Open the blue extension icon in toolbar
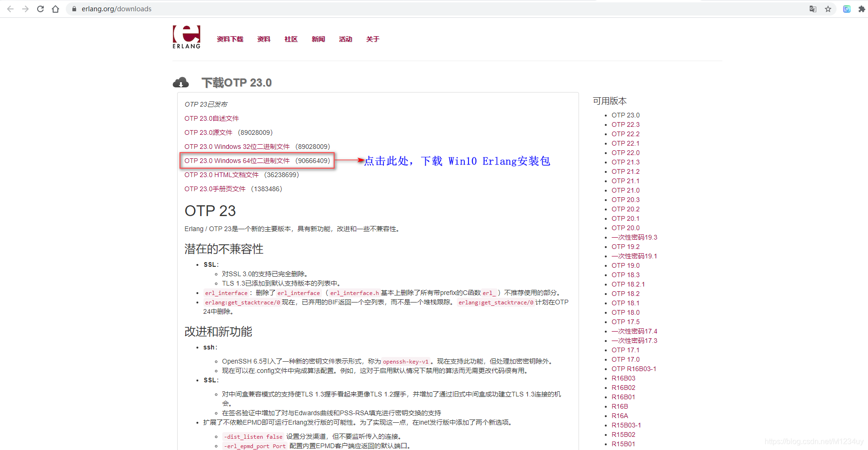 [x=847, y=9]
